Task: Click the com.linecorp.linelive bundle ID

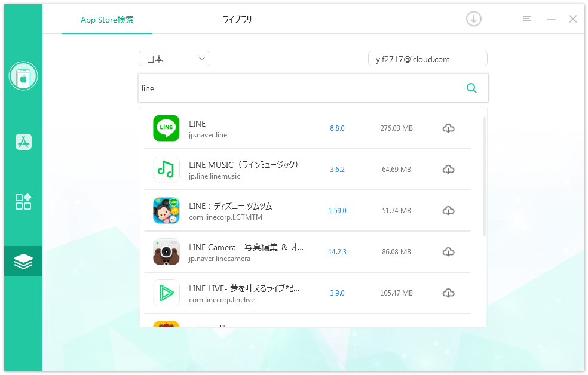Action: (x=222, y=300)
